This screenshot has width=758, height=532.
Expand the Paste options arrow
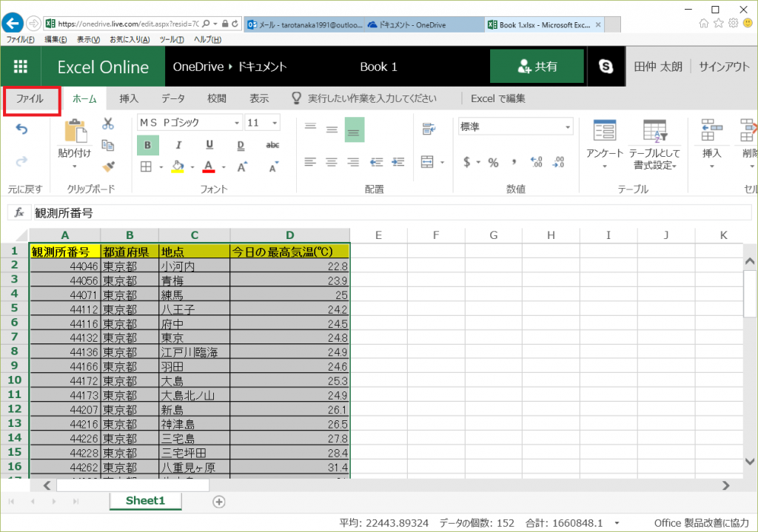(x=75, y=166)
